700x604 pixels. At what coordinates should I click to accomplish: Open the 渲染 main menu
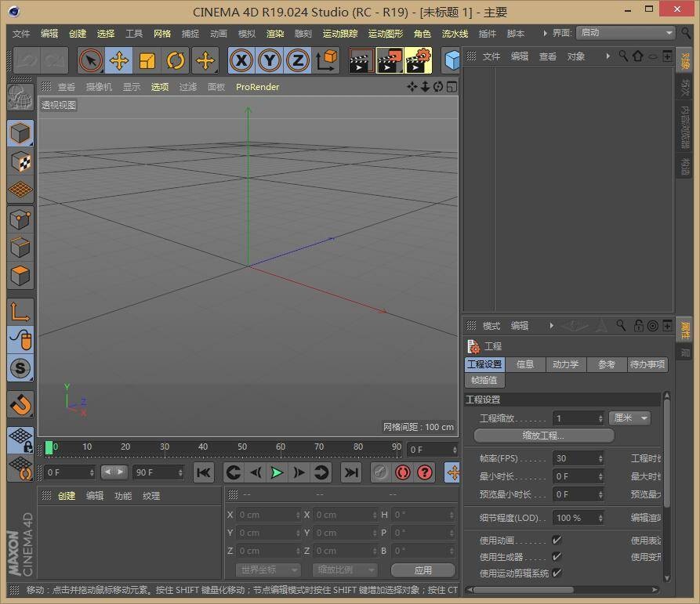point(275,34)
